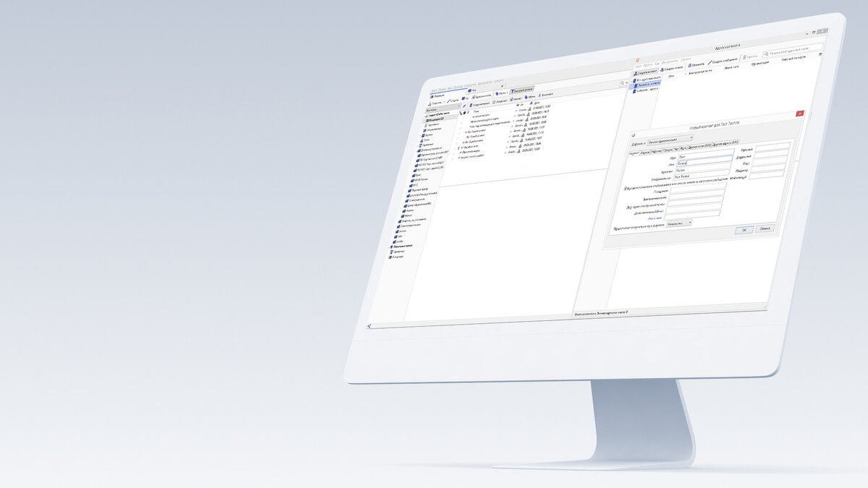Select 'Отправленные' sent folder
The image size is (868, 488).
coord(433,129)
